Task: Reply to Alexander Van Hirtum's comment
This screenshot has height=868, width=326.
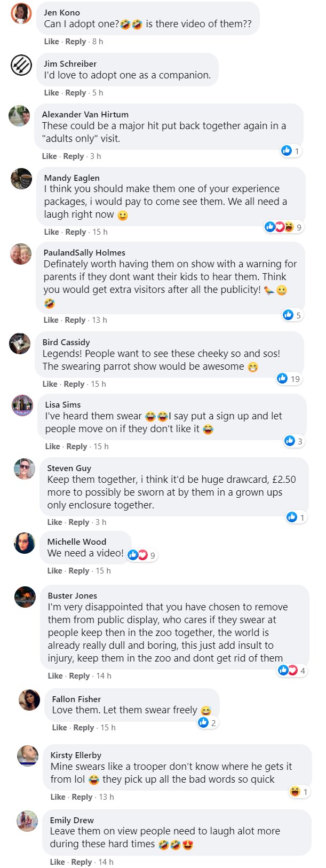Action: (74, 156)
